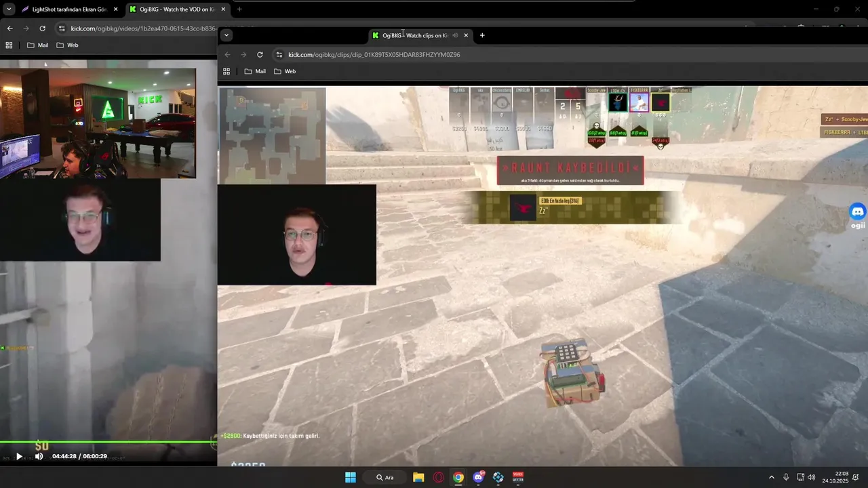Open tab search dropdown in clips window
The image size is (868, 488).
tap(226, 35)
